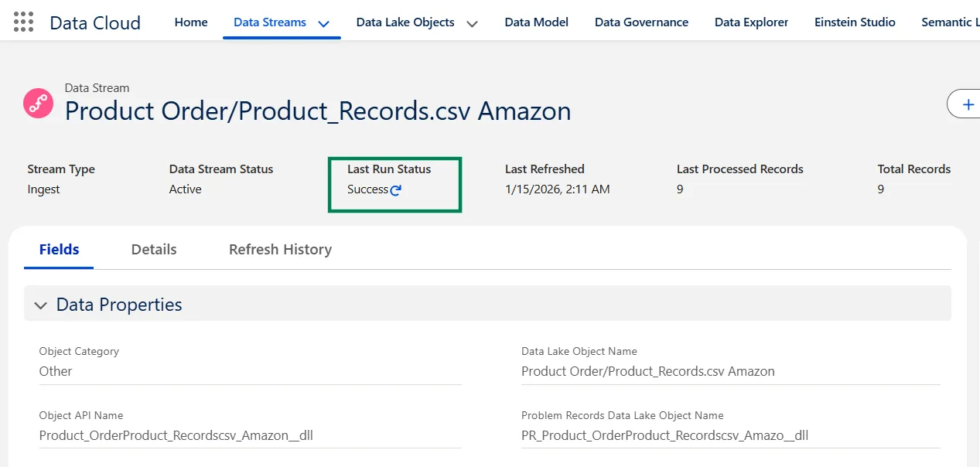Select the Data Streams navigation tab

269,22
